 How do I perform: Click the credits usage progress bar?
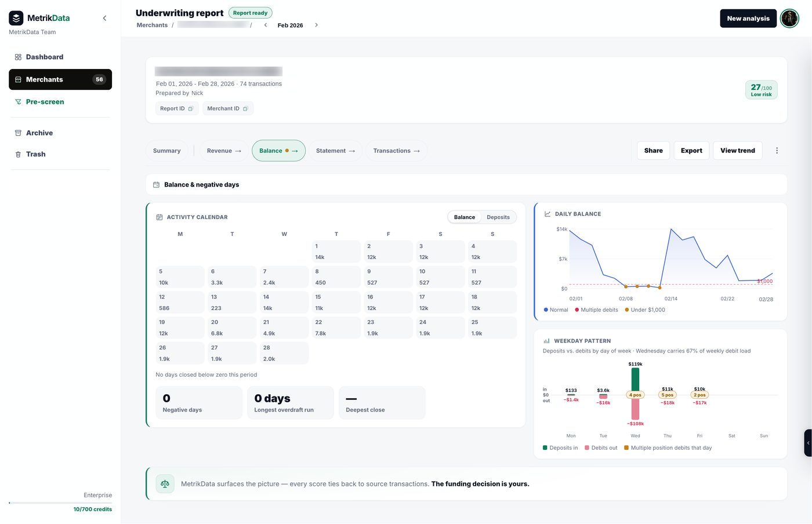click(60, 503)
